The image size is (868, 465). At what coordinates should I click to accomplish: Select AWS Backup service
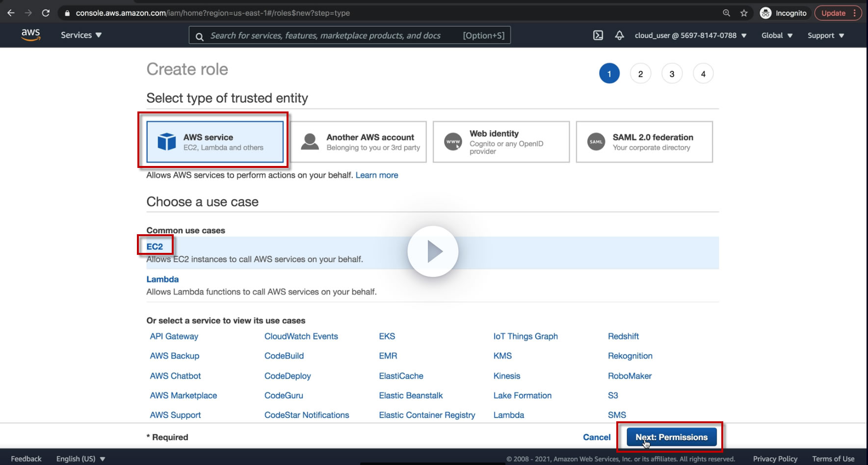click(x=175, y=356)
